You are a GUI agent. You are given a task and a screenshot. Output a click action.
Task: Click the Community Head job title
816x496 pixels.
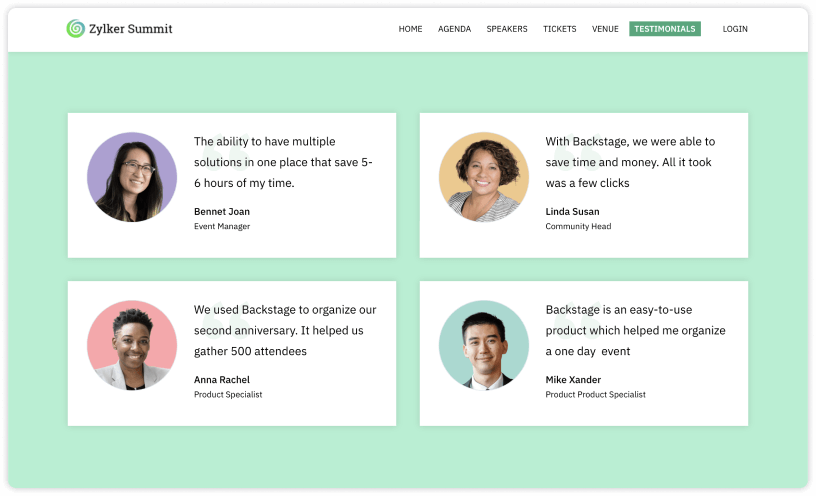coord(578,227)
